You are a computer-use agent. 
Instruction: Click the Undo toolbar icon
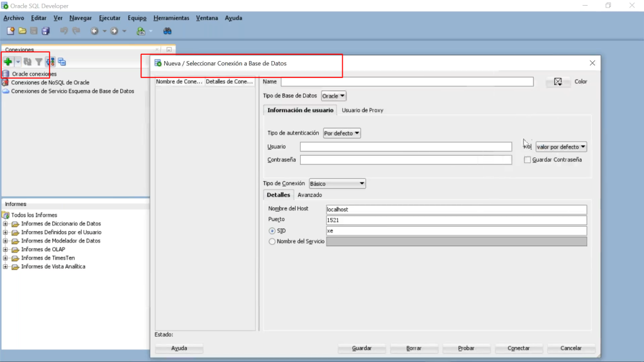[x=64, y=31]
